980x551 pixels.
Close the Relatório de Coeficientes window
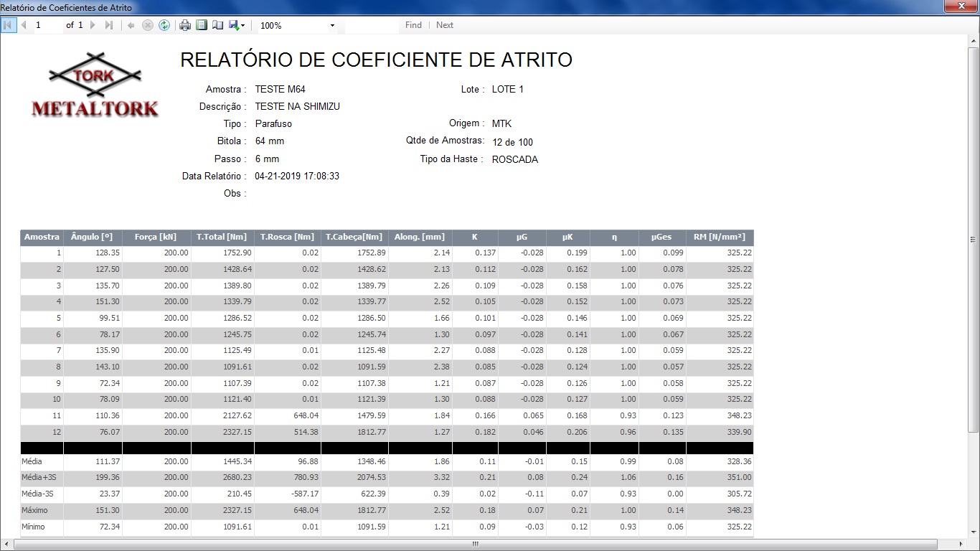[x=961, y=6]
